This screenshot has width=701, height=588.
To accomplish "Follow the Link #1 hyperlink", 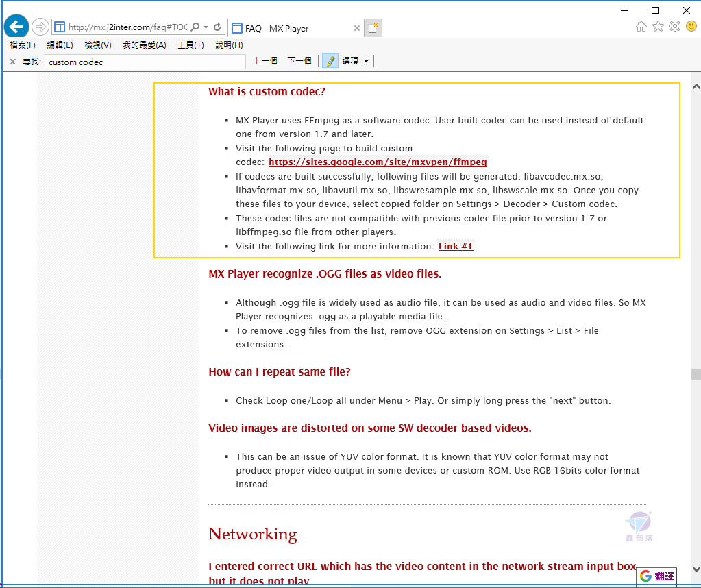I will point(456,247).
